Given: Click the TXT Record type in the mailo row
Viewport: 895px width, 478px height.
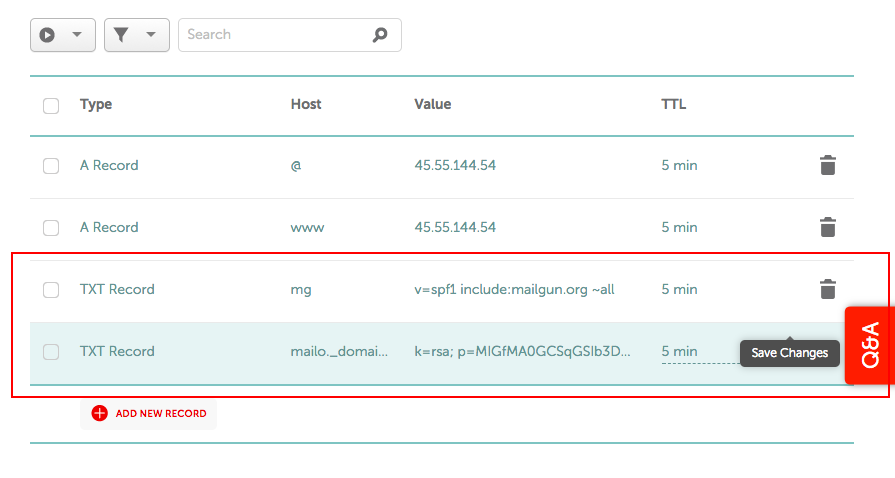Looking at the screenshot, I should click(117, 351).
